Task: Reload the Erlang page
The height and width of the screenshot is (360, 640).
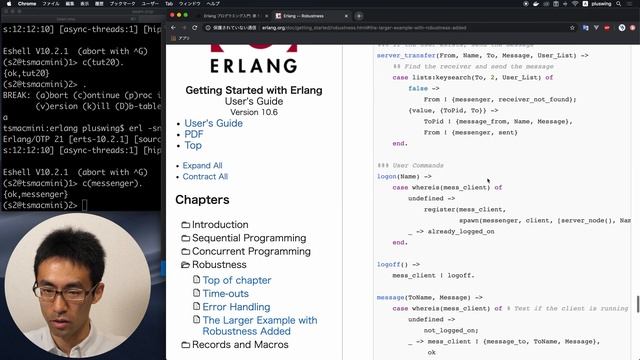Action: pyautogui.click(x=195, y=28)
